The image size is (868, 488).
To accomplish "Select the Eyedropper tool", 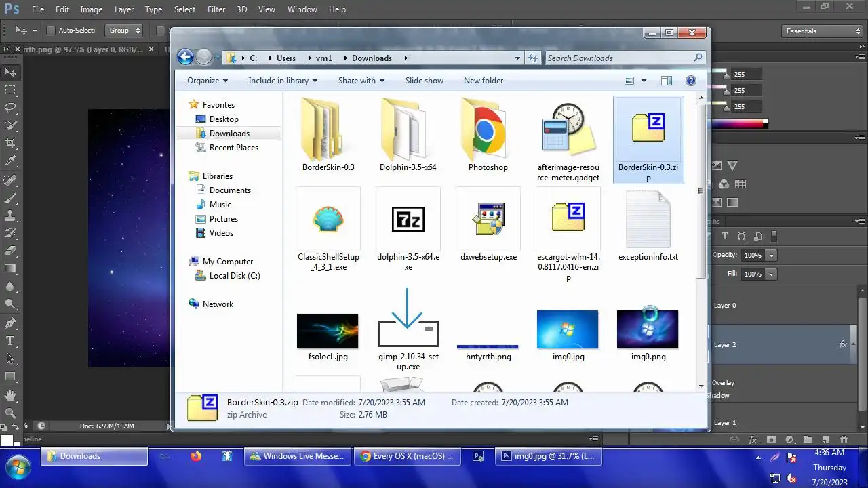I will pos(10,161).
